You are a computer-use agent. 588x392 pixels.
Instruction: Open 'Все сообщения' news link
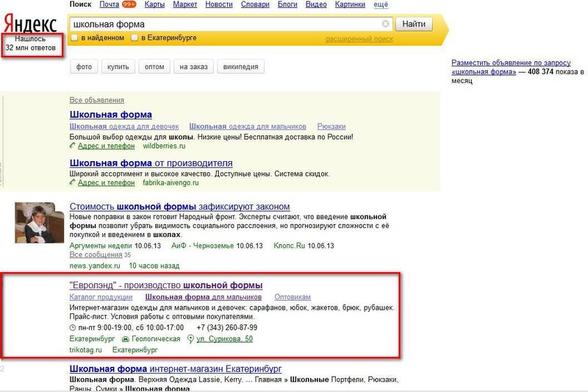[96, 254]
